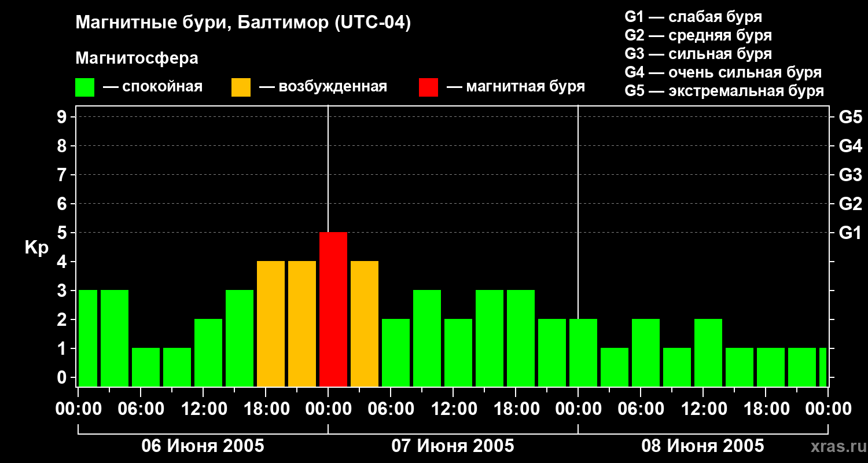Click the orange bar right after the red bar
The height and width of the screenshot is (463, 868).
coord(365,324)
